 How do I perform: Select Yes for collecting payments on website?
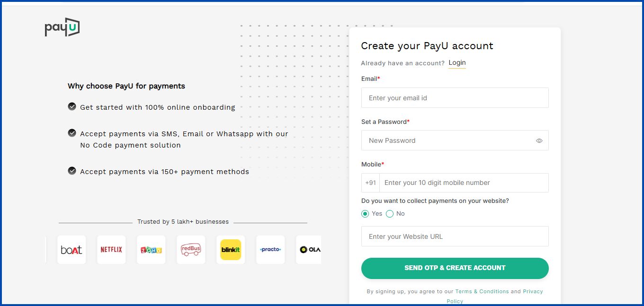point(365,213)
